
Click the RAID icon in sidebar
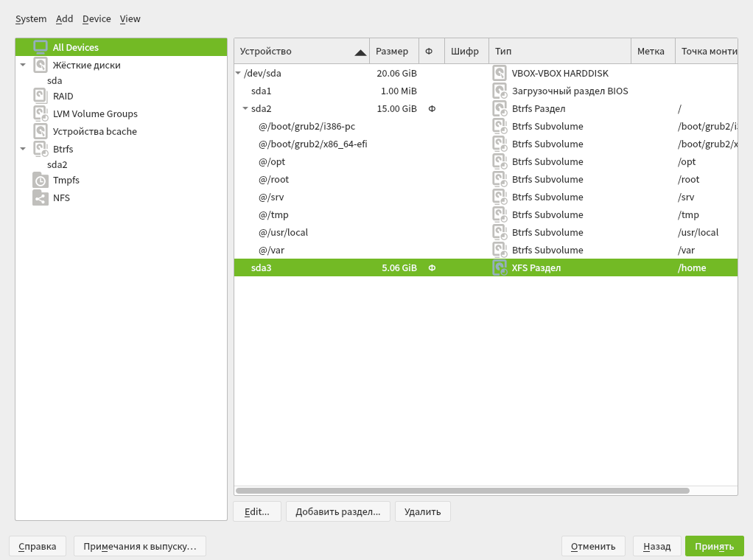pyautogui.click(x=41, y=96)
